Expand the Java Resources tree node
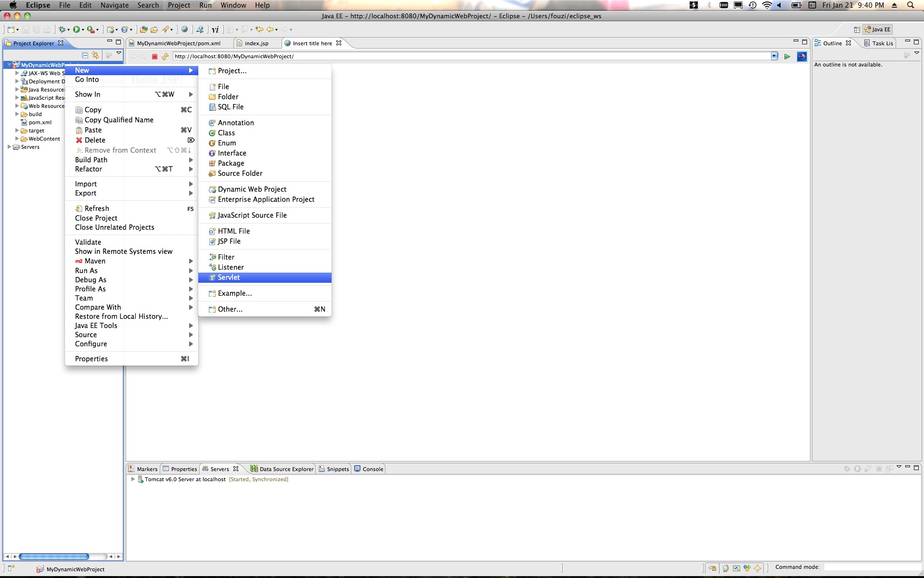 17,90
